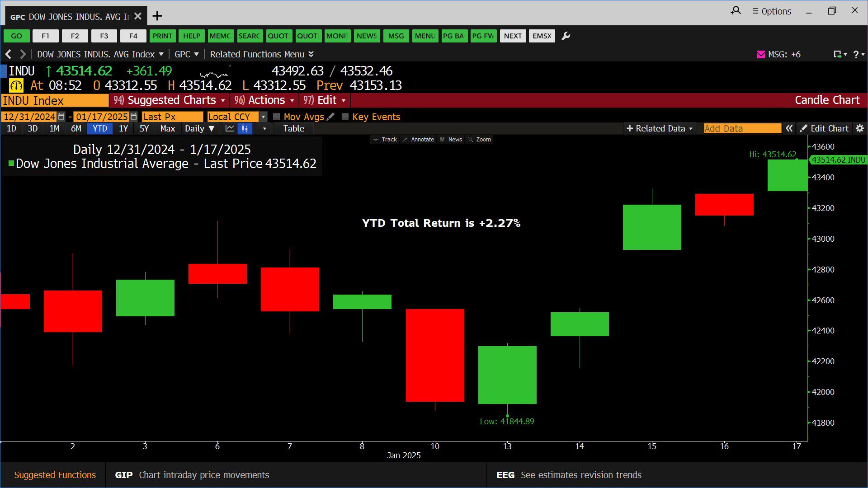The width and height of the screenshot is (868, 488).
Task: Click the pencil icon next to Mov Avgs
Action: [x=331, y=117]
